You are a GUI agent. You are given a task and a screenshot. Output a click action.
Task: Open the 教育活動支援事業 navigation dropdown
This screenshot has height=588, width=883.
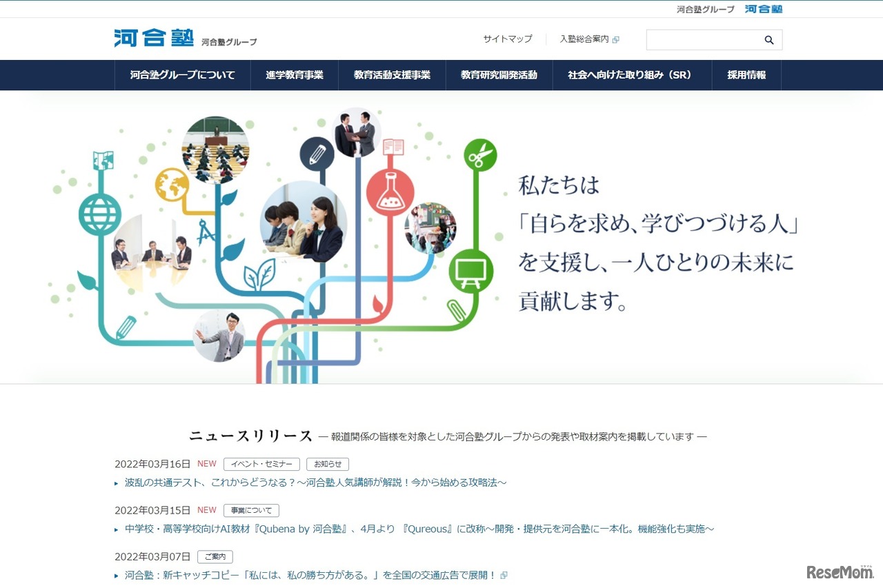tap(392, 75)
